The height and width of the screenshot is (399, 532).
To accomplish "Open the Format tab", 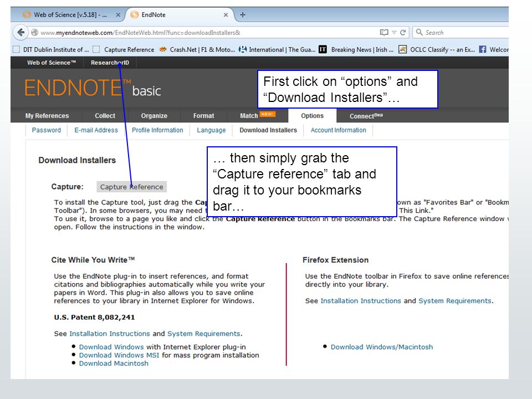I will click(203, 116).
